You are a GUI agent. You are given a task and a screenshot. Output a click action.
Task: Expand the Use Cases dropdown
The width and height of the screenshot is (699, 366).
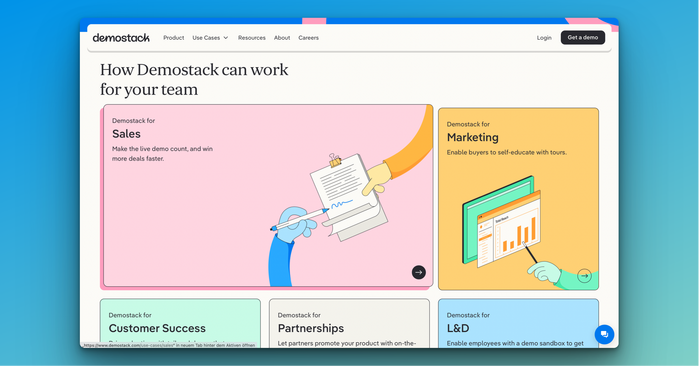pos(210,38)
